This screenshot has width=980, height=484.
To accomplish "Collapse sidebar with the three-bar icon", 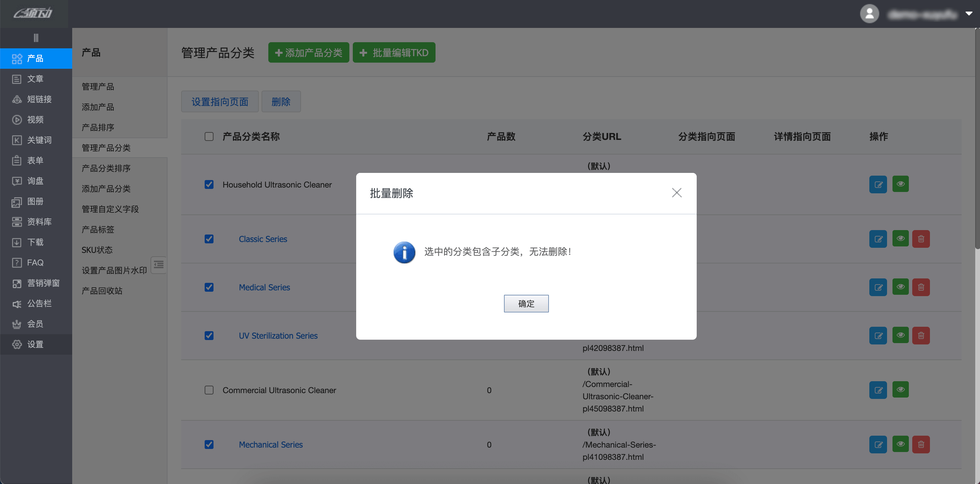I will pyautogui.click(x=36, y=38).
